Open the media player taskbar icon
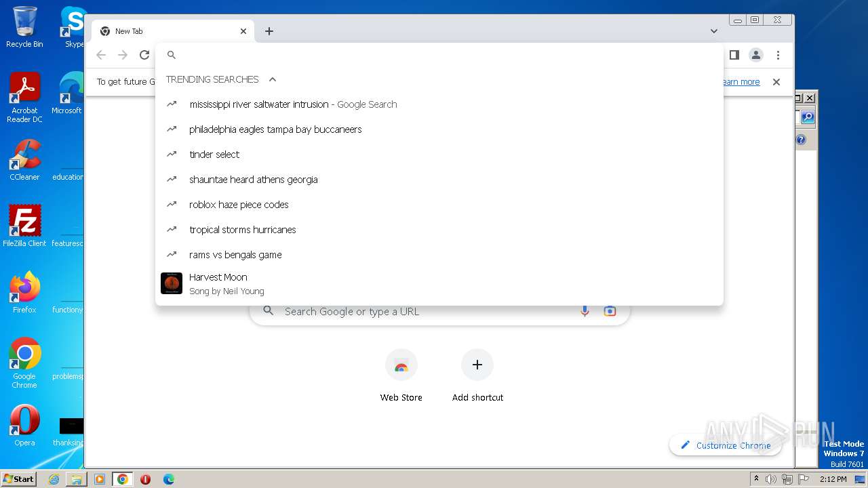 100,479
